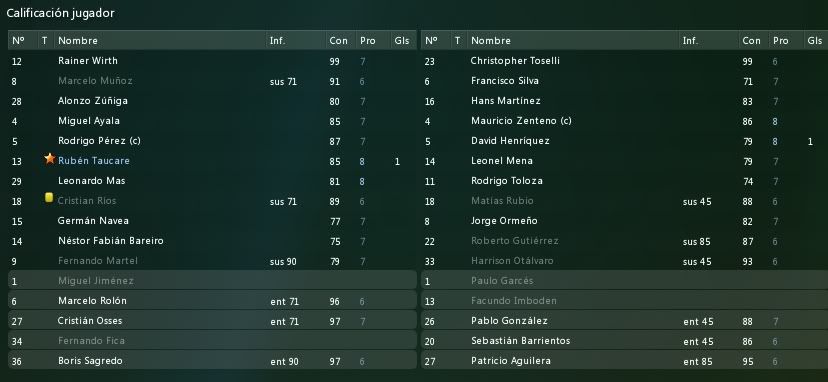Screen dimensions: 828x382
Task: Sort left table by Nombre column header
Action: coord(78,41)
